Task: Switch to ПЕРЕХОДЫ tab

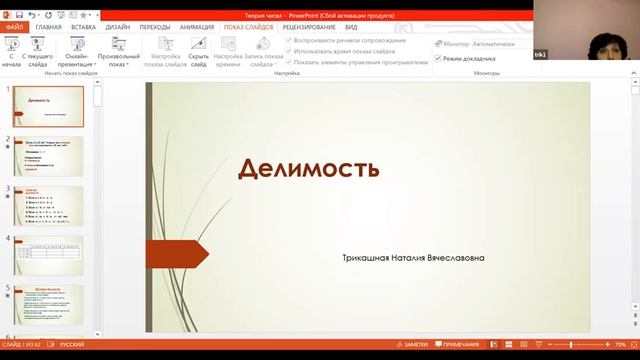Action: click(x=155, y=27)
